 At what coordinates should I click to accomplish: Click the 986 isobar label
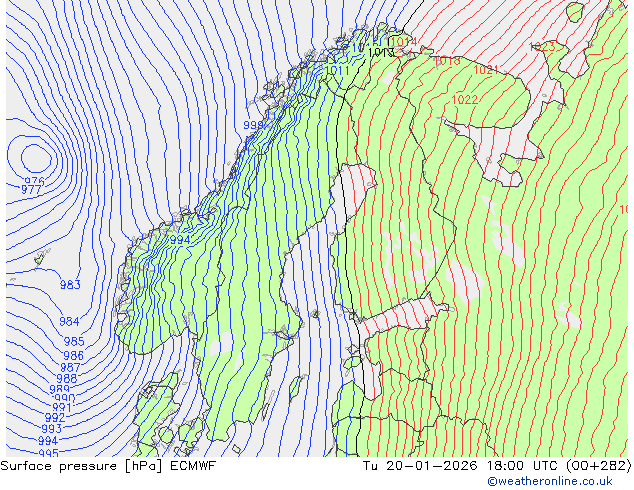(73, 355)
